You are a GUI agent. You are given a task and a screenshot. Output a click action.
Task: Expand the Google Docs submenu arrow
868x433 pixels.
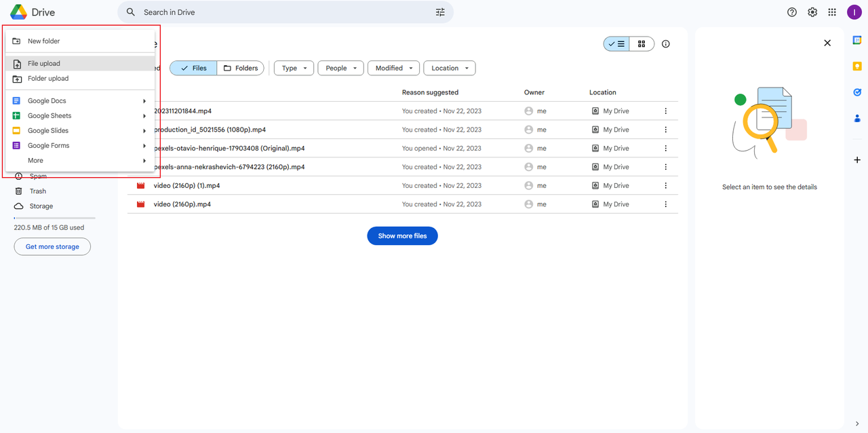pos(144,101)
